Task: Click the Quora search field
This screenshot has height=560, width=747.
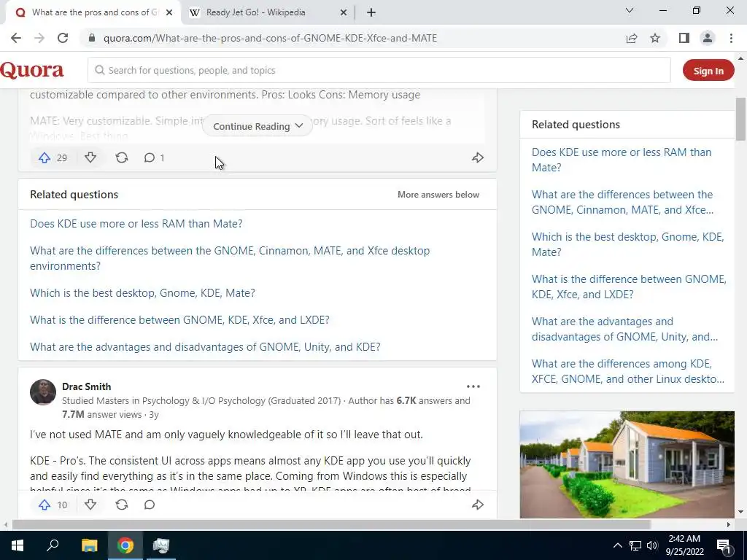Action: click(x=379, y=71)
